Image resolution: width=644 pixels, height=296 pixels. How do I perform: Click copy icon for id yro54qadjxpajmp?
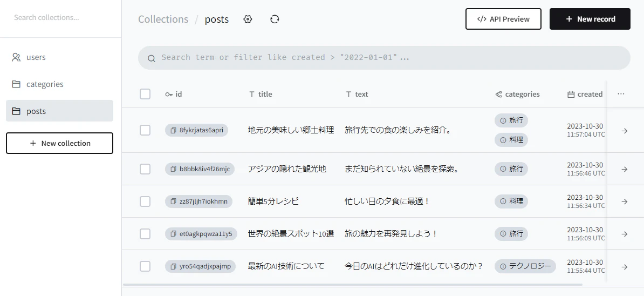click(173, 266)
